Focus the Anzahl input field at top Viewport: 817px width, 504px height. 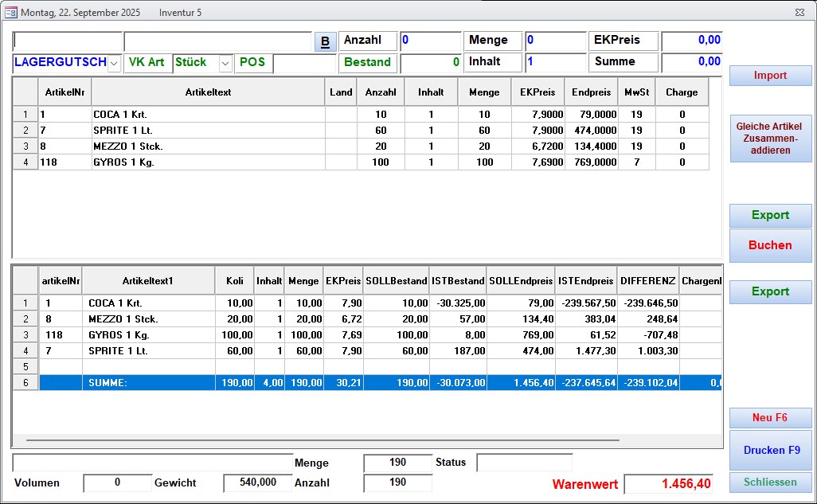click(x=430, y=41)
